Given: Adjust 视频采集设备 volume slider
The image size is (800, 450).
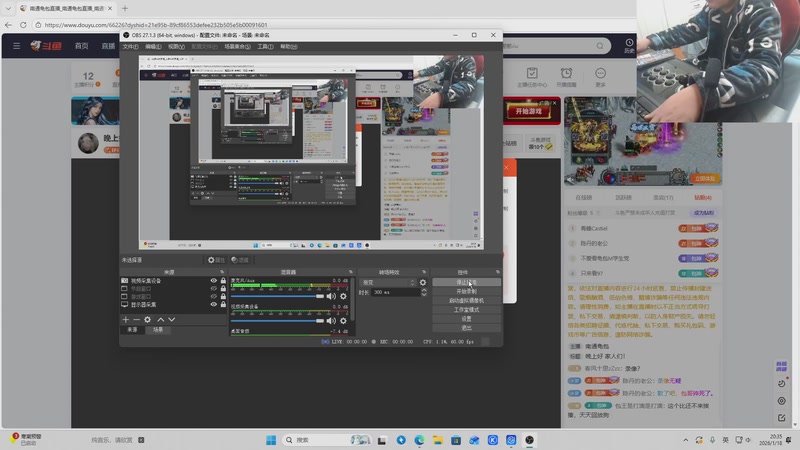Looking at the screenshot, I should pos(277,321).
